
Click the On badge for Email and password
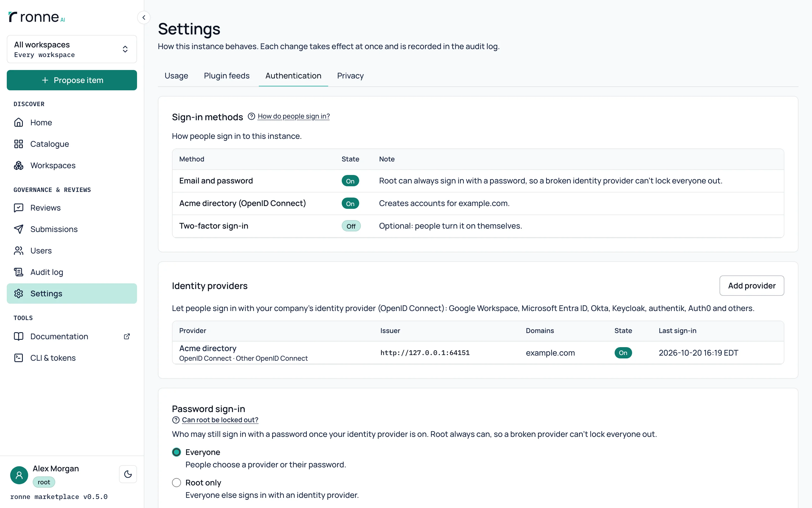click(x=350, y=181)
